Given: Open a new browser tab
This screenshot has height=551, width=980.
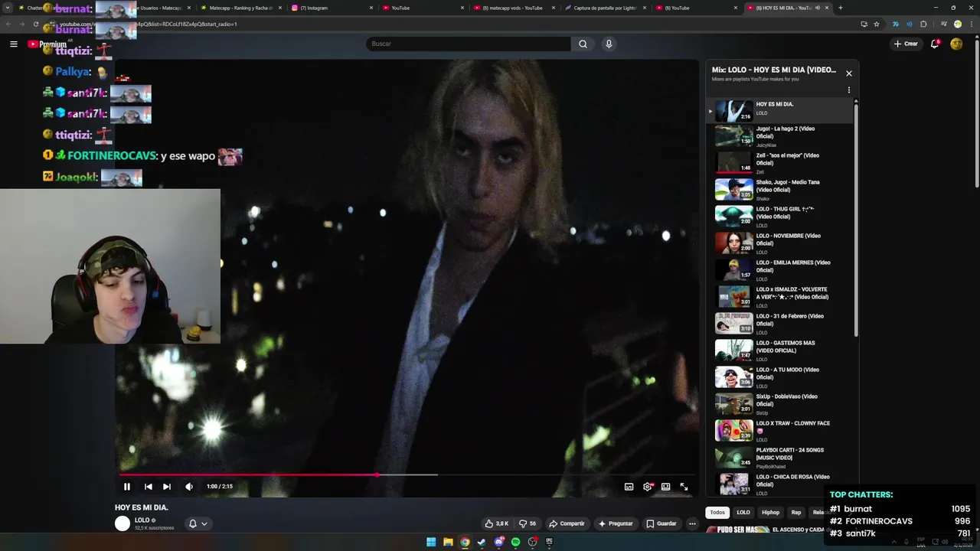Looking at the screenshot, I should click(x=841, y=8).
